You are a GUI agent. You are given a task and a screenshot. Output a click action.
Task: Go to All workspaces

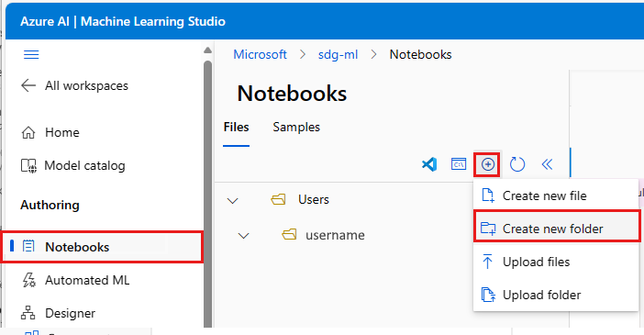(x=86, y=85)
